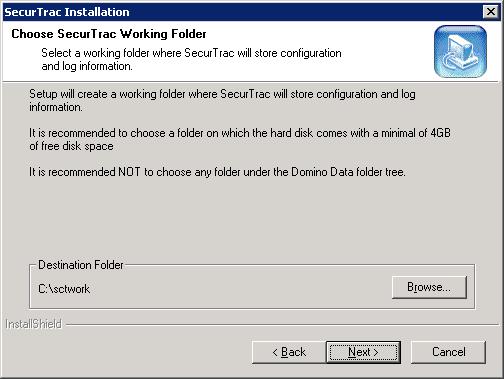504x379 pixels.
Task: Click the InstallShield label
Action: point(34,324)
